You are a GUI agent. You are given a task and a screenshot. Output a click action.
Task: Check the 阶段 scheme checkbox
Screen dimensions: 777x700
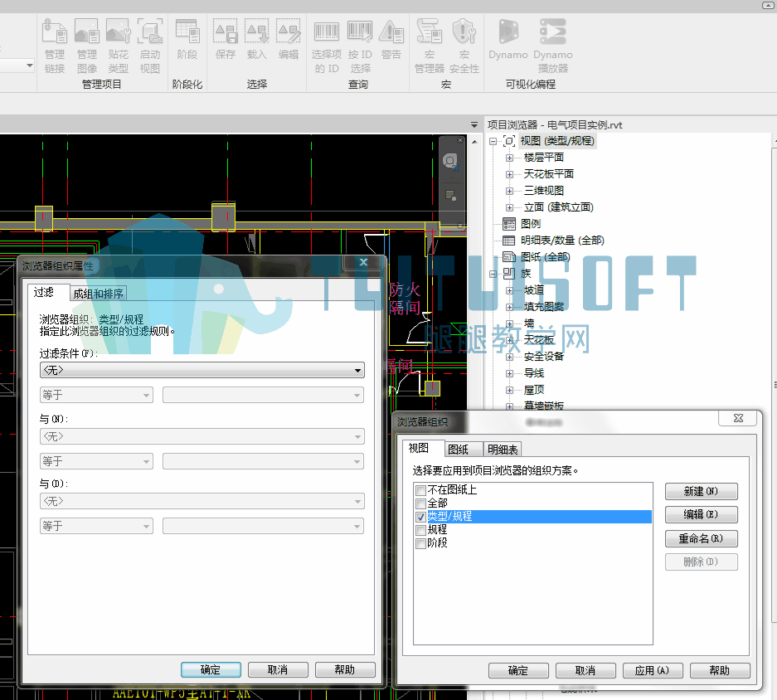tap(420, 543)
